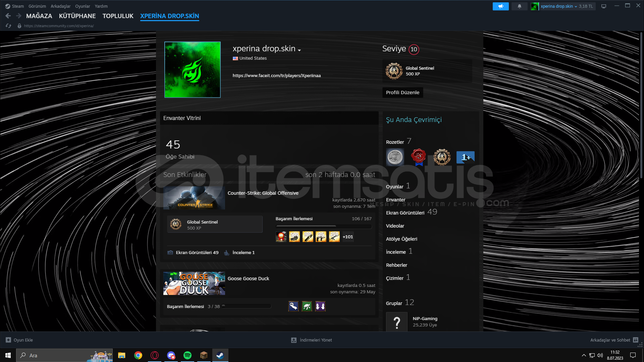Viewport: 644px width, 362px height.
Task: Open the silver community badge under Rozetler
Action: coord(395,157)
